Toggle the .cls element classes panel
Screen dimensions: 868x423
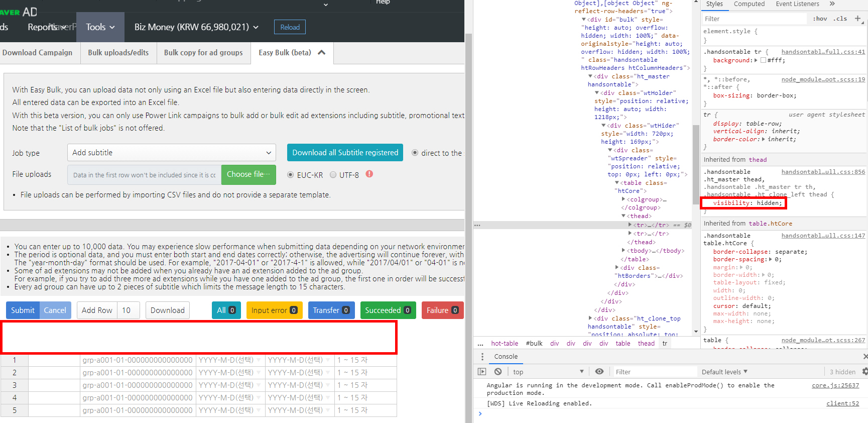(x=840, y=19)
